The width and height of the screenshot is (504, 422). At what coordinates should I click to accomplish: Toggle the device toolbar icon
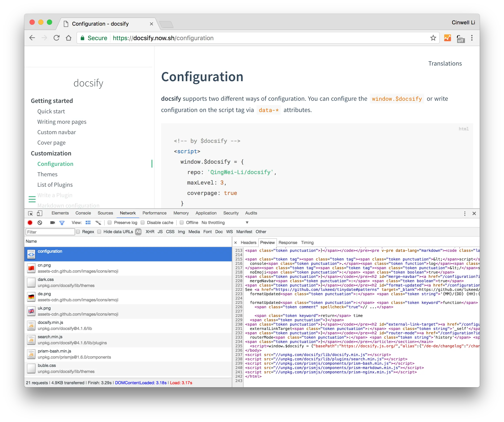coord(40,213)
